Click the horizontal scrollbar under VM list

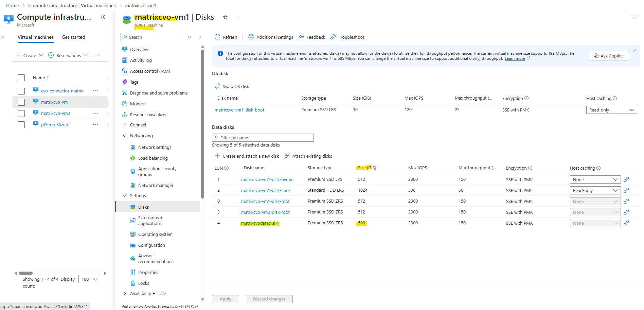(26, 273)
